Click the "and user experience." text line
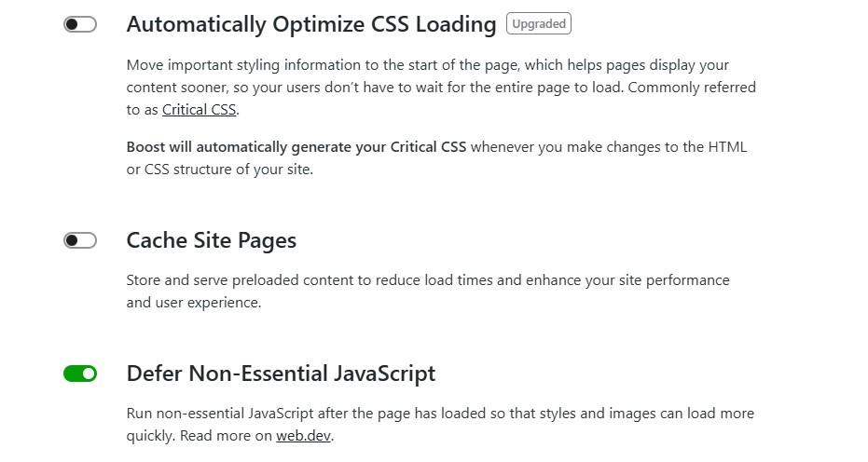Screen dimensions: 868x462 coord(194,303)
